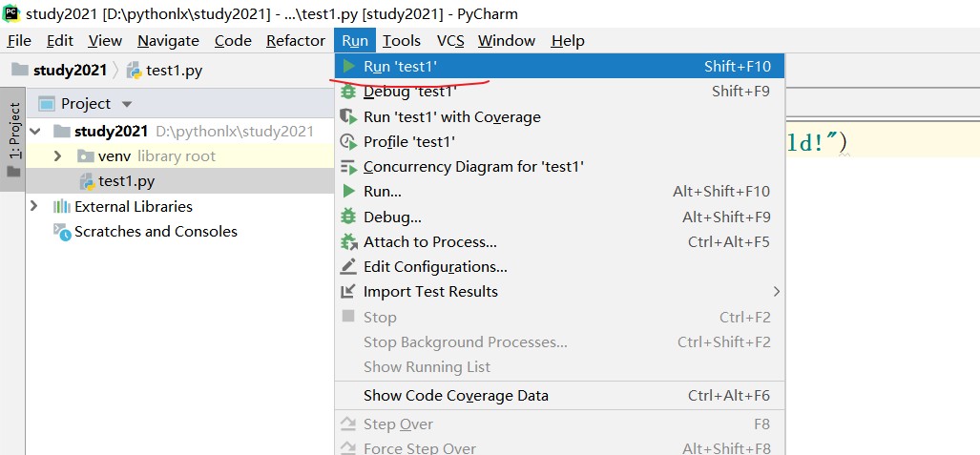
Task: Open the Code menu
Action: [233, 41]
